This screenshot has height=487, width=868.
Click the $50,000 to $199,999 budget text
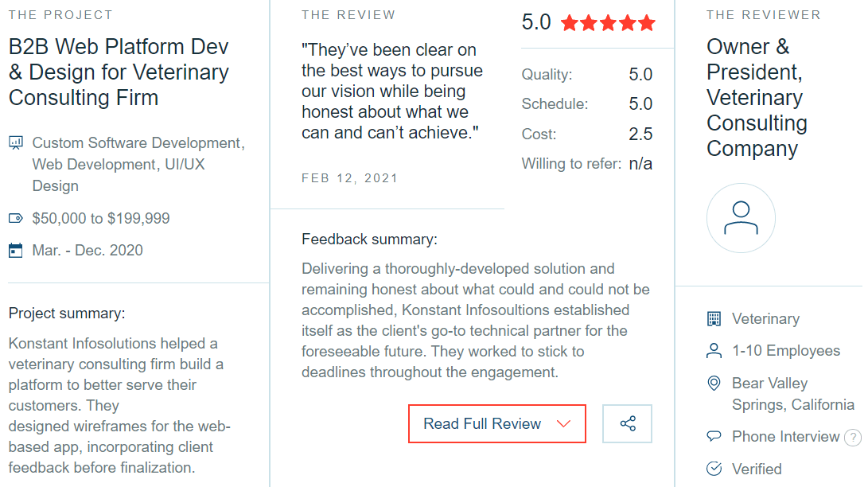tap(101, 219)
